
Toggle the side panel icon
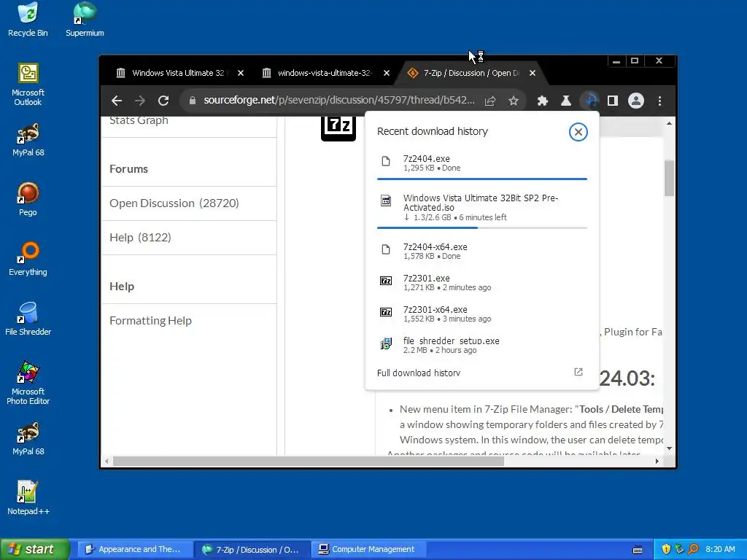click(613, 101)
